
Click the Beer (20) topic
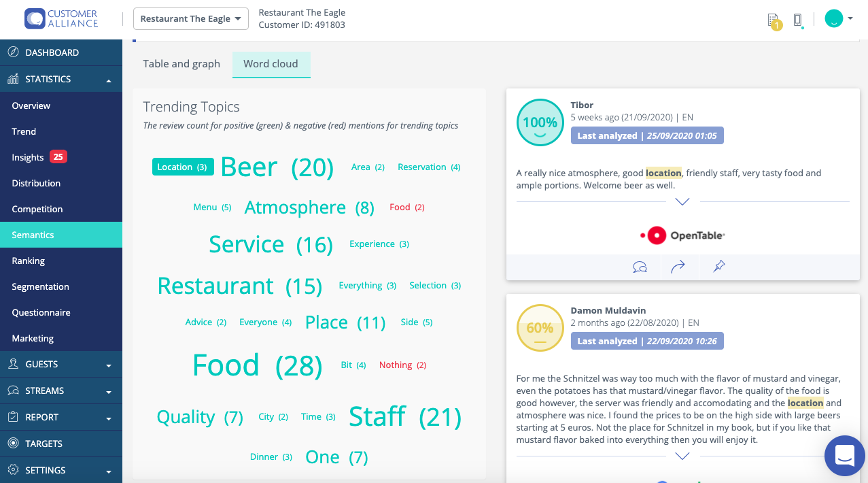click(277, 167)
